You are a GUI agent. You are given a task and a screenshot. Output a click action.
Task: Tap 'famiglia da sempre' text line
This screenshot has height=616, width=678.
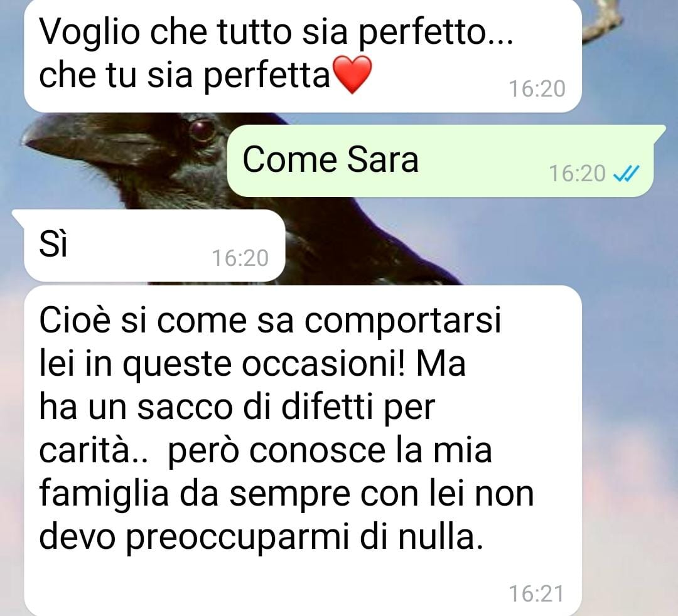coord(194,495)
